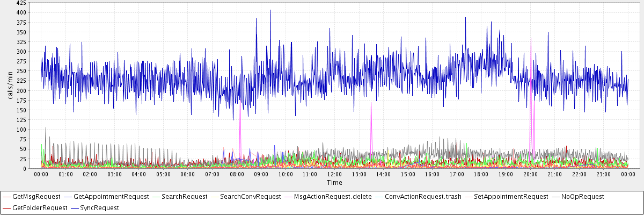Viewport: 644px width, 215px height.
Task: Click the 18:00 time axis label
Action: tap(481, 174)
